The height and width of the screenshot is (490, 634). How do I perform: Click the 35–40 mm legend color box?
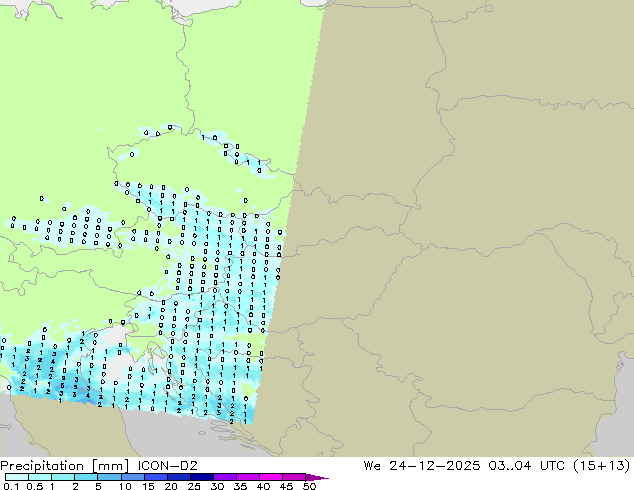tap(247, 477)
